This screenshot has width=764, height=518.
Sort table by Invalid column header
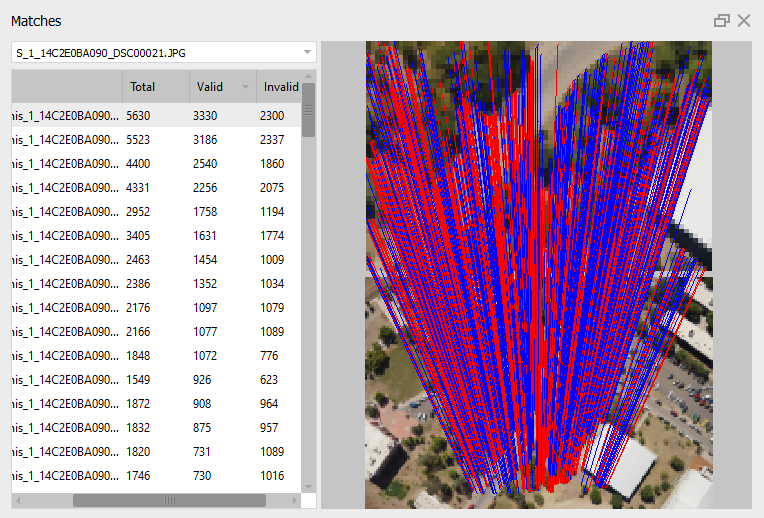coord(280,87)
